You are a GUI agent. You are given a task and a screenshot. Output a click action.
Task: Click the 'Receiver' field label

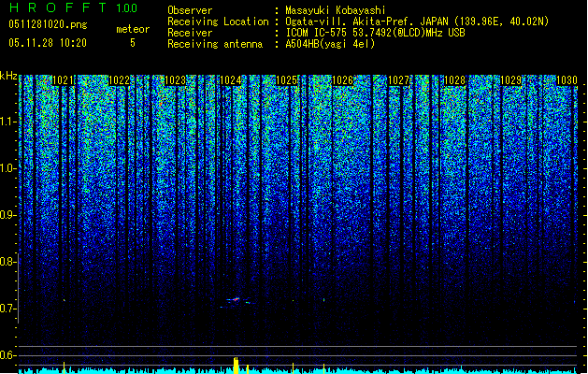[x=190, y=33]
